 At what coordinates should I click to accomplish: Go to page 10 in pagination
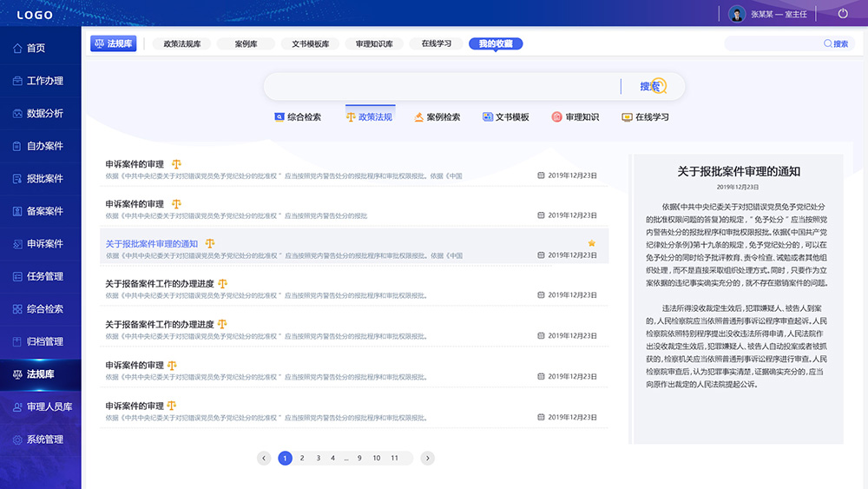(376, 458)
